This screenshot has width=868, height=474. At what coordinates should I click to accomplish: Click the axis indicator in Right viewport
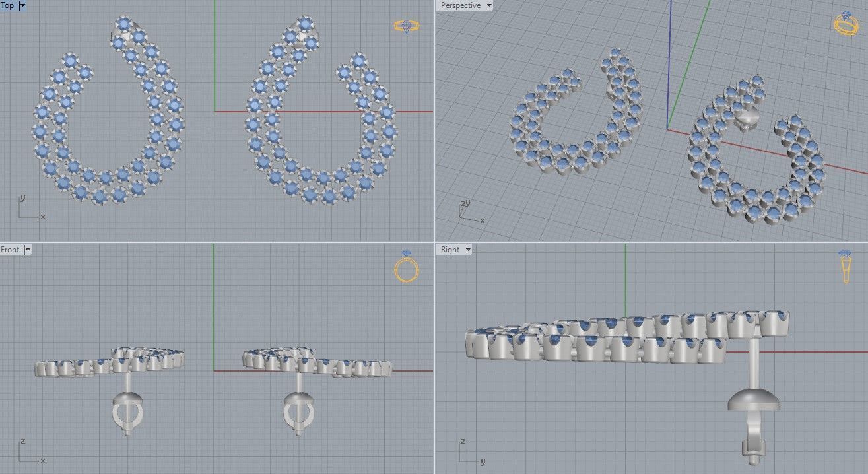(x=471, y=452)
